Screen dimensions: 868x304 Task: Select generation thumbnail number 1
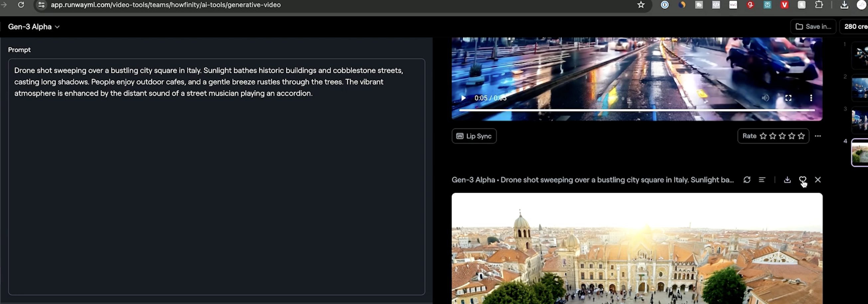860,55
